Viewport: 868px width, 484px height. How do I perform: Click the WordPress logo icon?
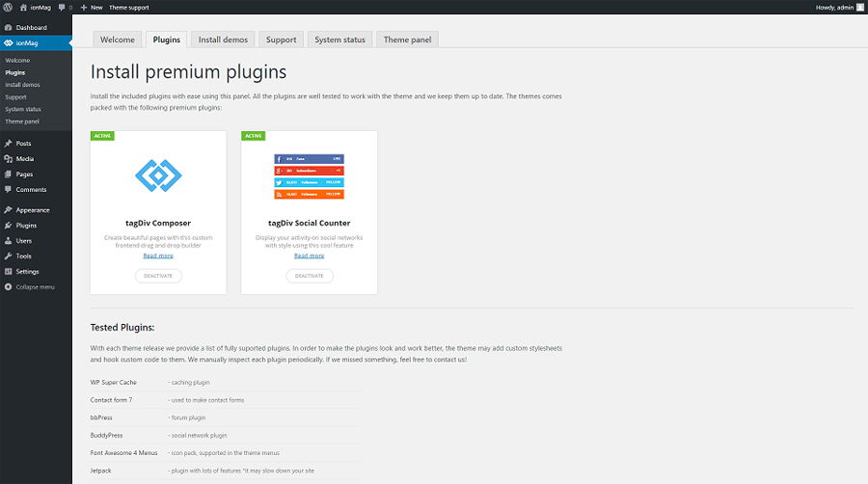8,7
